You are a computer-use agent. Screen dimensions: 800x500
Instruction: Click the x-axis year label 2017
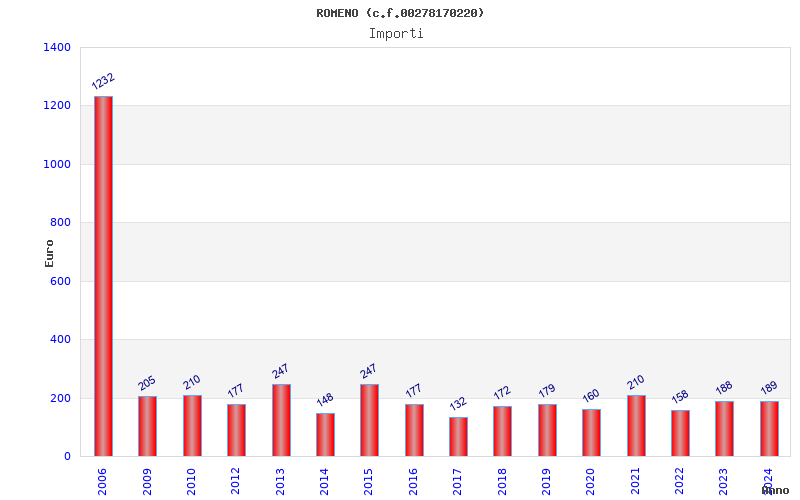[457, 482]
